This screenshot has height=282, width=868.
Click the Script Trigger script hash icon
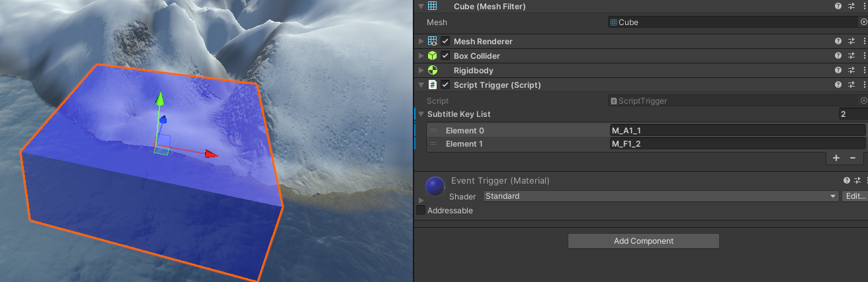(x=432, y=85)
